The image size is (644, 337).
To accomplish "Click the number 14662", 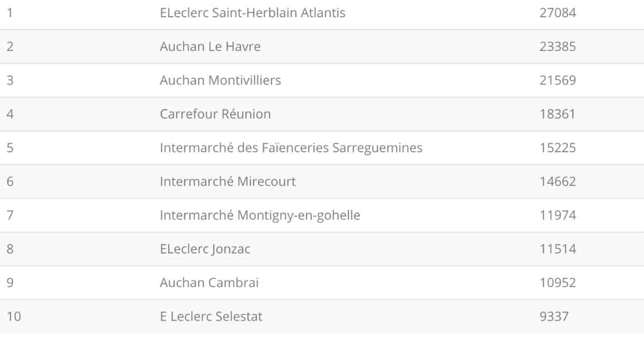I will click(558, 181).
